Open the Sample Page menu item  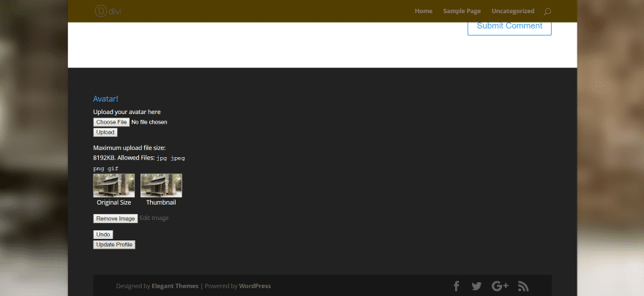(462, 11)
